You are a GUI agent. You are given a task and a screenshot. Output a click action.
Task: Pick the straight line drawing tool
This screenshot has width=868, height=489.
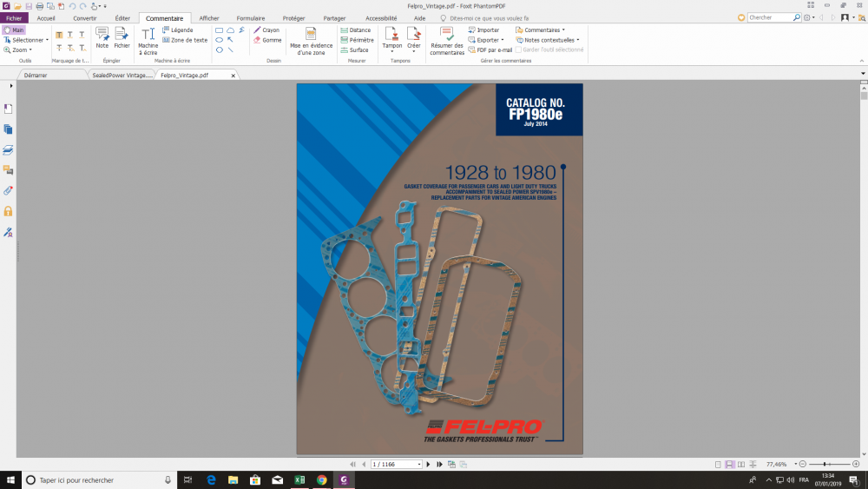(230, 50)
